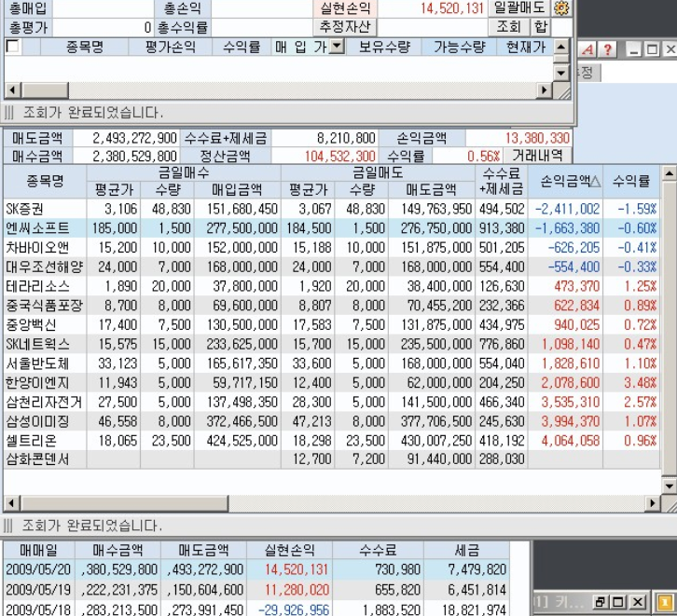The image size is (677, 616).
Task: Open help with the question mark icon
Action: (607, 49)
